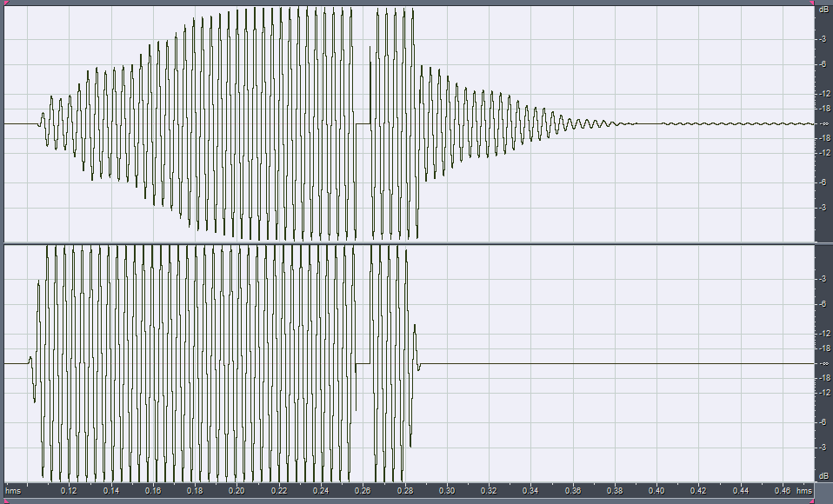Screen dimensions: 833x504
Task: Click the hms label at ruler's left end
Action: [x=13, y=491]
